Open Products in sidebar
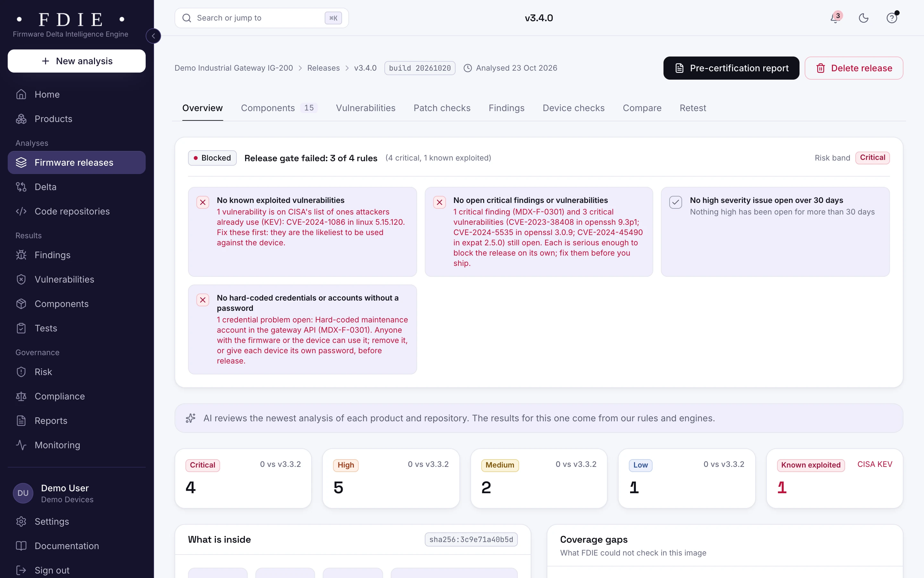The height and width of the screenshot is (578, 924). point(77,119)
